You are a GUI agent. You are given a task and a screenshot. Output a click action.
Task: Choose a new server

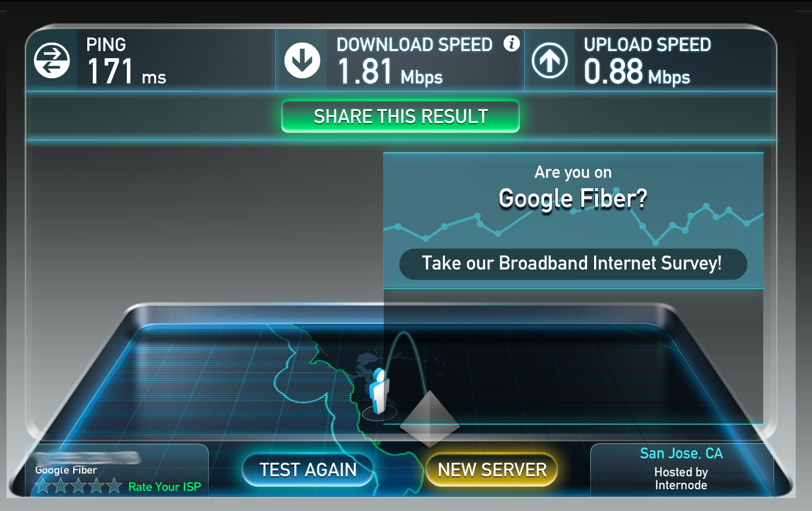pyautogui.click(x=492, y=470)
